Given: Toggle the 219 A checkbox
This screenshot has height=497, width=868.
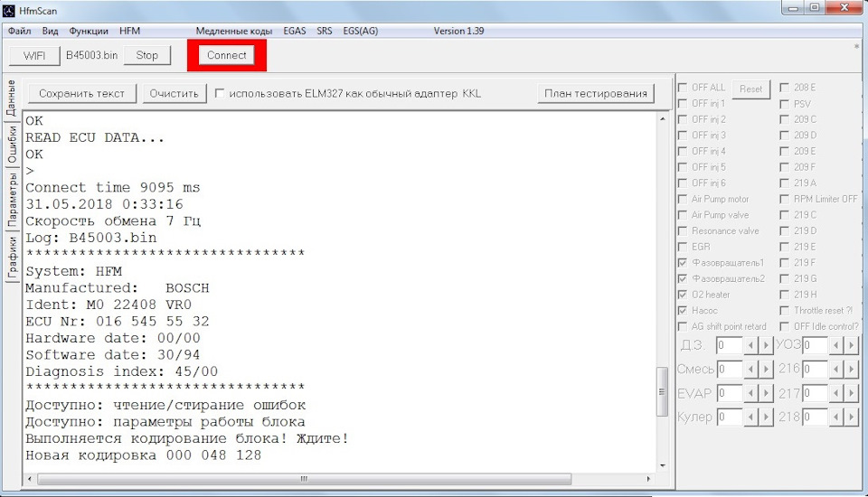Looking at the screenshot, I should click(785, 183).
